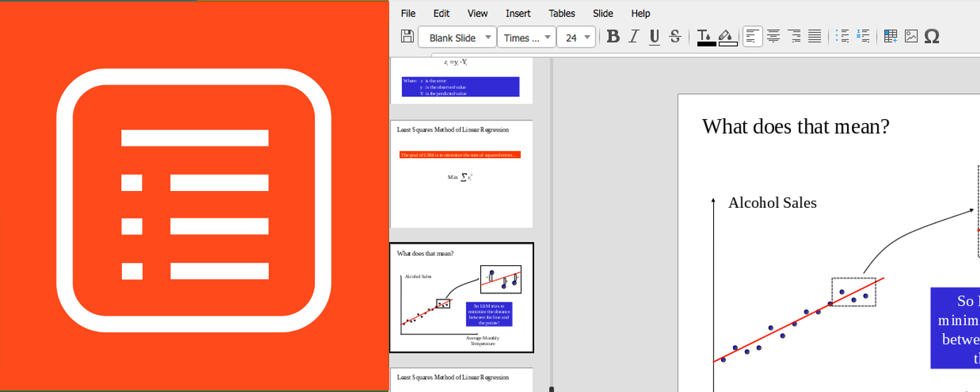Select the bottom partially visible Least Squares thumbnail
980x392 pixels.
(x=461, y=379)
